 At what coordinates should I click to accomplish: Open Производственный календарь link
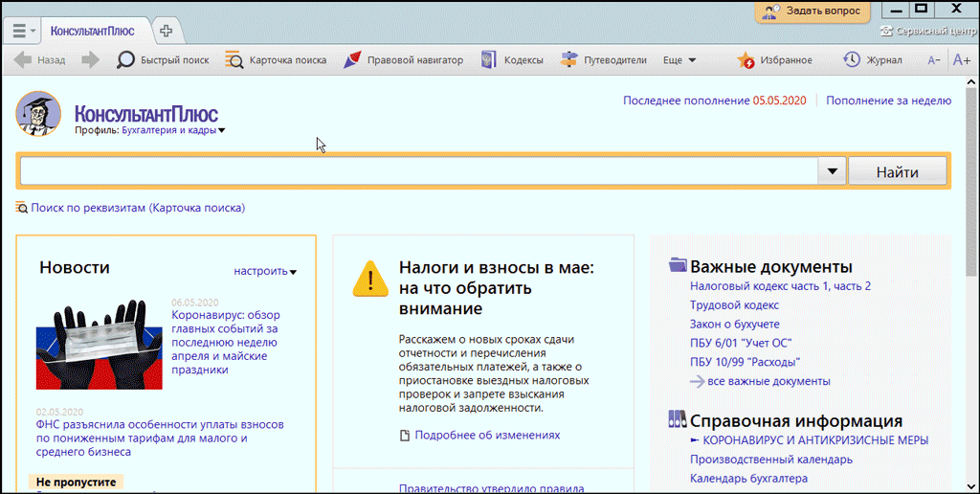[771, 460]
